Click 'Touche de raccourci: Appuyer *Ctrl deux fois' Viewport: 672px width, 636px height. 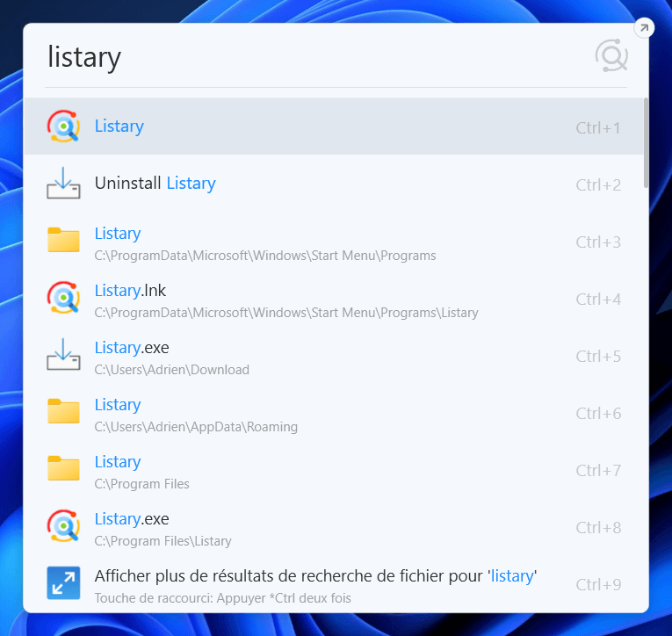(x=223, y=598)
